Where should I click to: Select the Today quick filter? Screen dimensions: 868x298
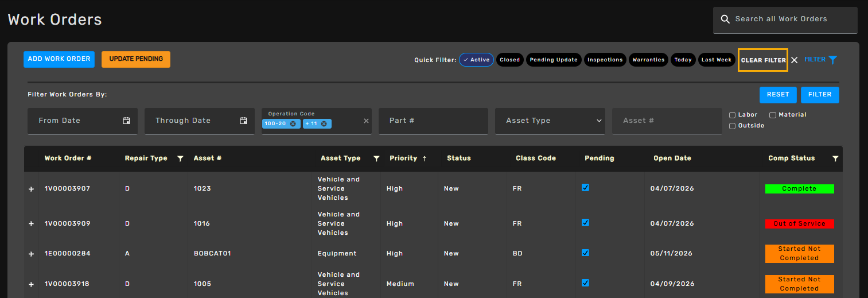(x=683, y=60)
